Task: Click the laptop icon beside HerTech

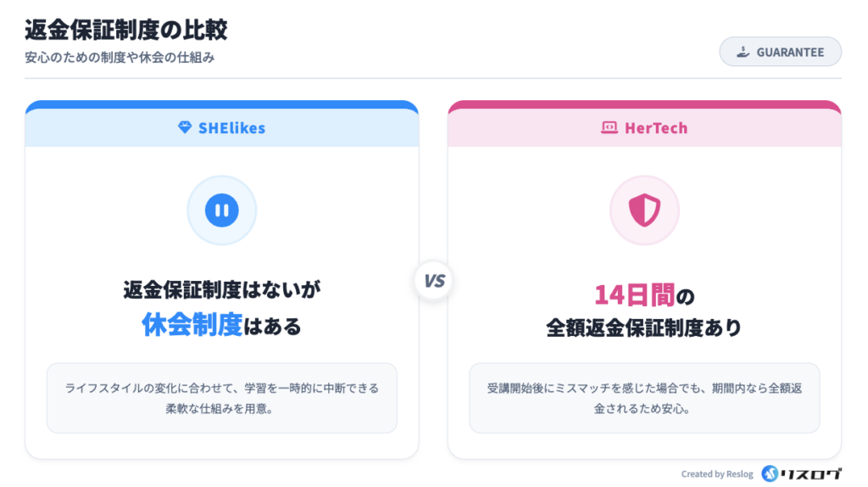Action: [608, 128]
